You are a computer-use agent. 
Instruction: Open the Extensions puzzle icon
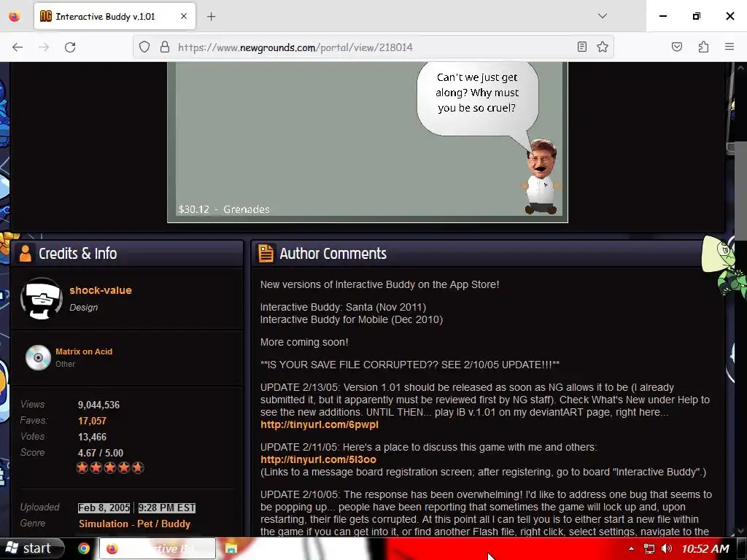703,47
